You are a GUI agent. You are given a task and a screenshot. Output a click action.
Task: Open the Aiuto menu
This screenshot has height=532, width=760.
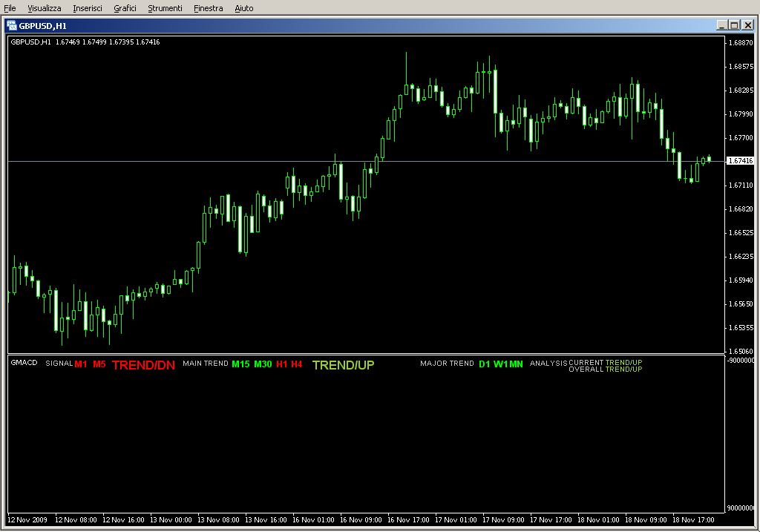(x=243, y=8)
